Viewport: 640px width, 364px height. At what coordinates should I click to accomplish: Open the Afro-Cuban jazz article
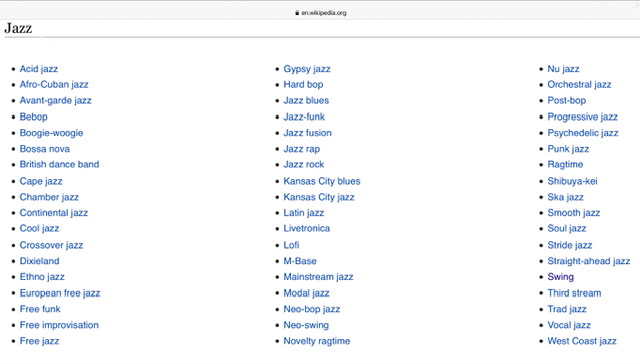point(54,84)
